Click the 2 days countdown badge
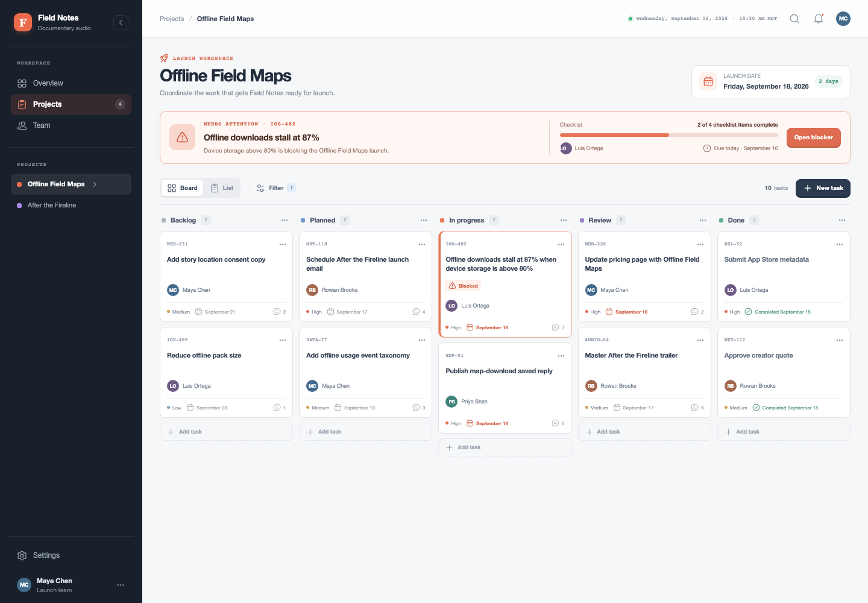Viewport: 868px width, 603px height. click(x=829, y=81)
